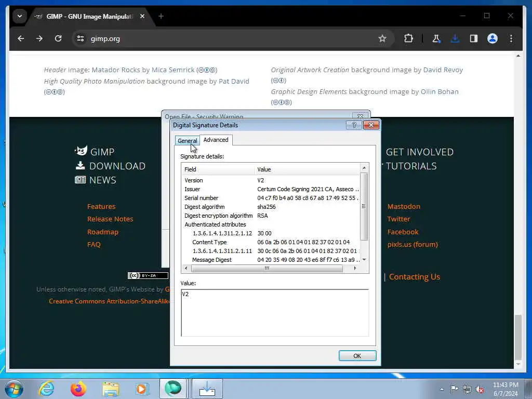
Task: Click the help question mark button in dialog
Action: [x=354, y=125]
